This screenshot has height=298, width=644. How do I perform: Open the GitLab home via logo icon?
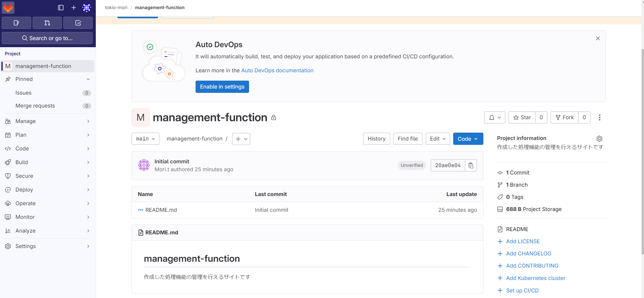[x=8, y=8]
